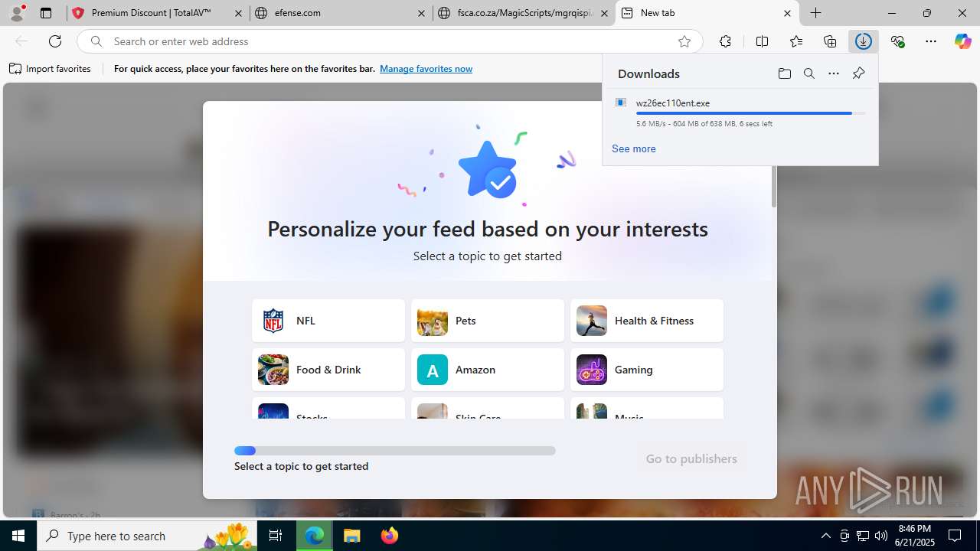Click the Downloads panel title
The image size is (980, 551).
tap(648, 73)
